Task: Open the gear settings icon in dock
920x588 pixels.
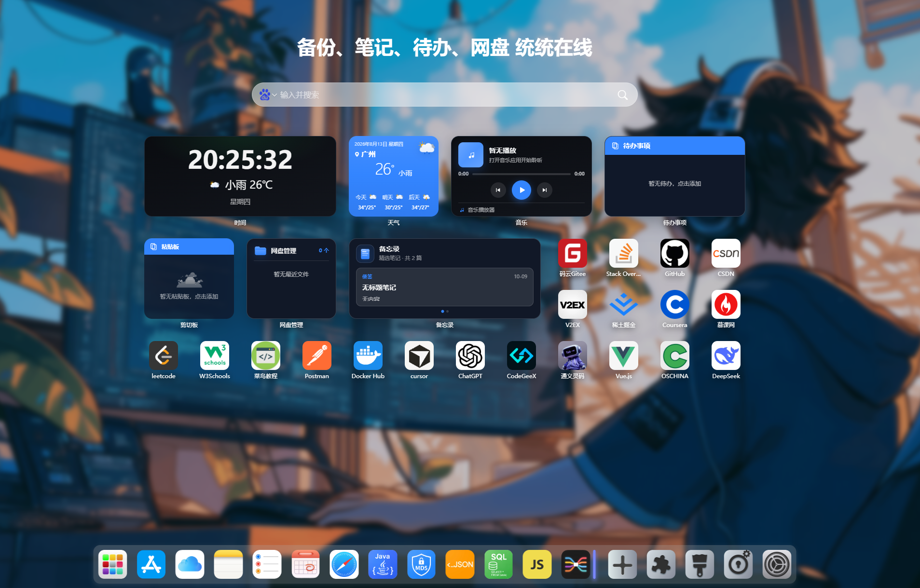Action: pos(777,564)
